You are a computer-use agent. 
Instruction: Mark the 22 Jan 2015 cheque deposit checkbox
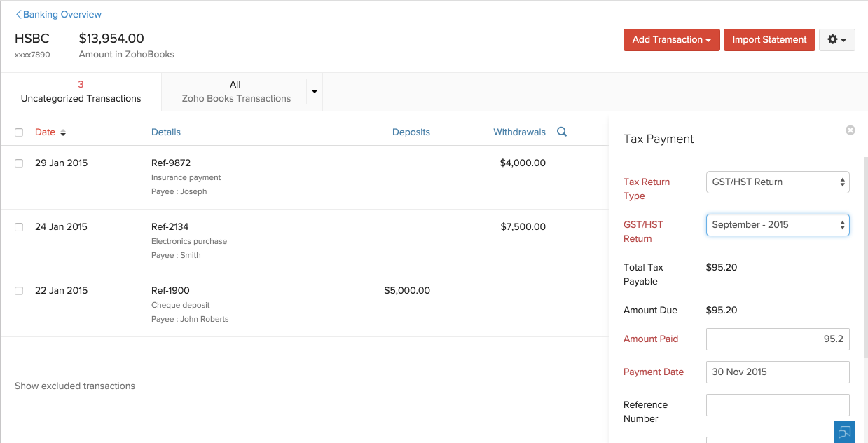coord(19,291)
